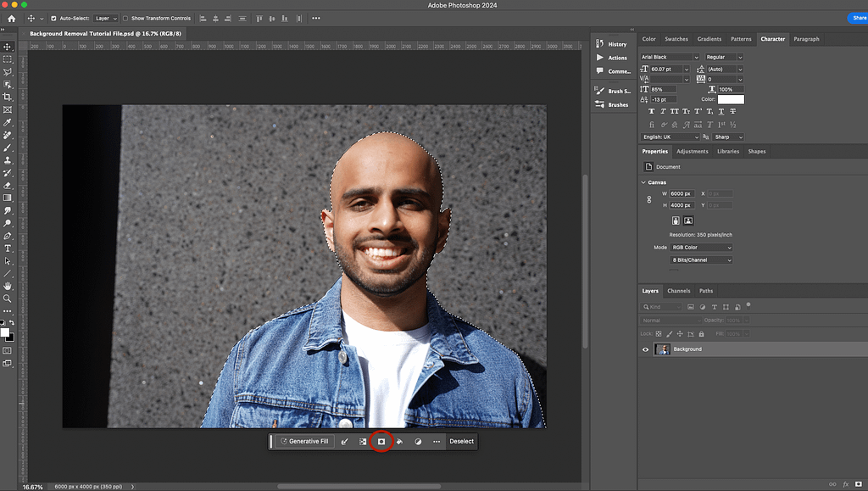Select the Crop tool in the toolbar

pyautogui.click(x=8, y=98)
